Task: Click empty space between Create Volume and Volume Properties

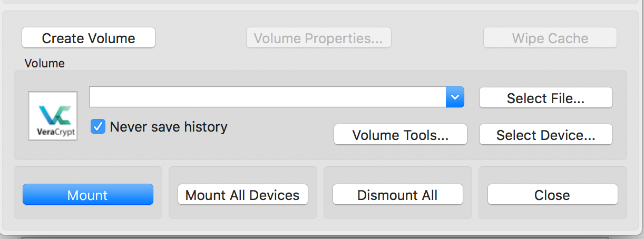Action: coord(200,38)
